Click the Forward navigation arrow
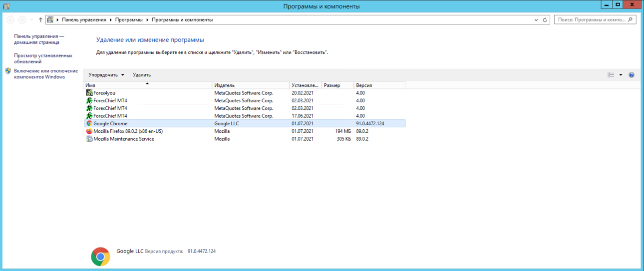The image size is (644, 271). (22, 20)
